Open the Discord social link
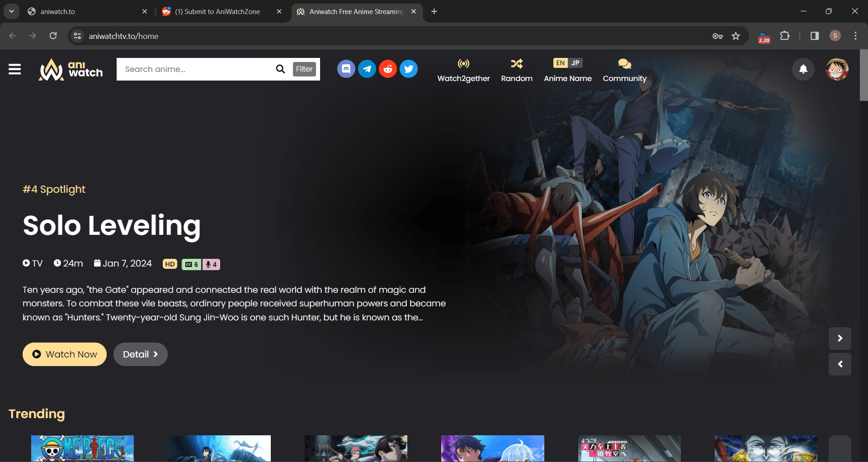 (346, 69)
